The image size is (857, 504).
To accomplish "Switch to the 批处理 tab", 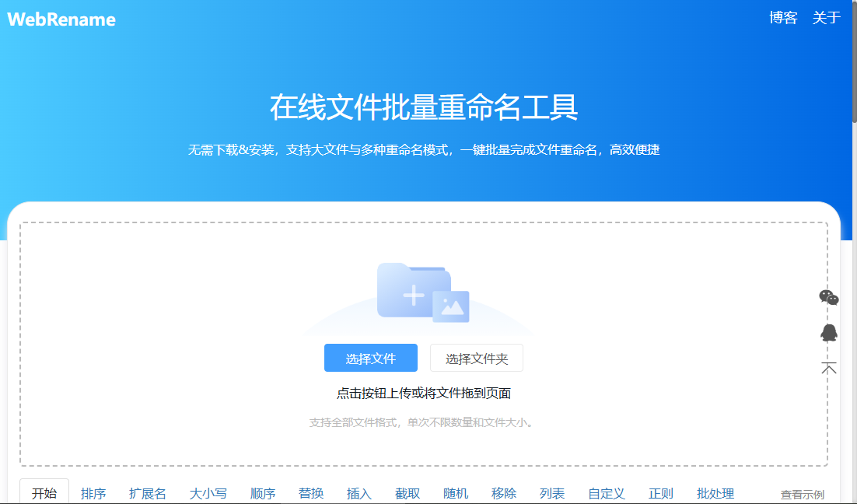I will tap(716, 493).
